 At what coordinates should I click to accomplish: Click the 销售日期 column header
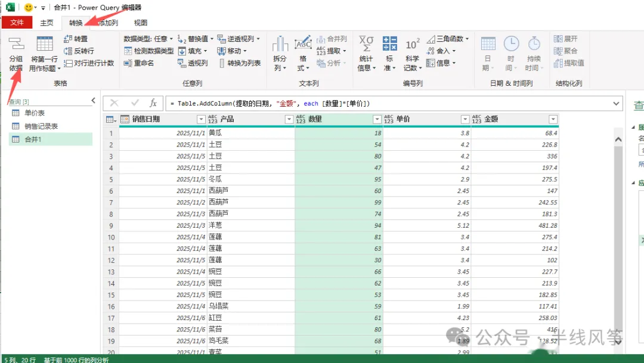pos(163,119)
